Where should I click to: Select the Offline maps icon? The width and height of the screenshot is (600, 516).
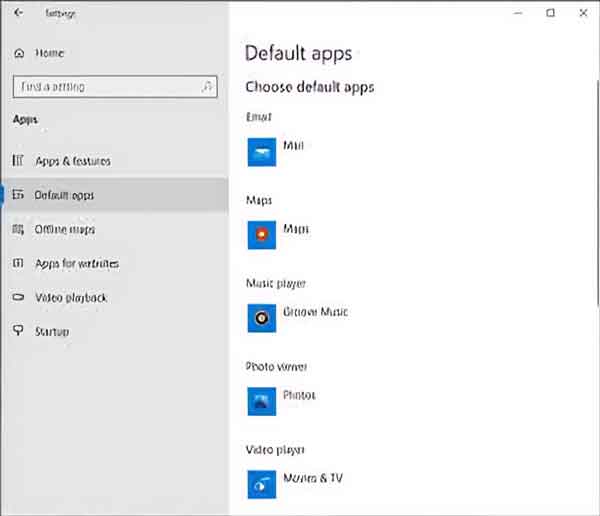pos(18,229)
